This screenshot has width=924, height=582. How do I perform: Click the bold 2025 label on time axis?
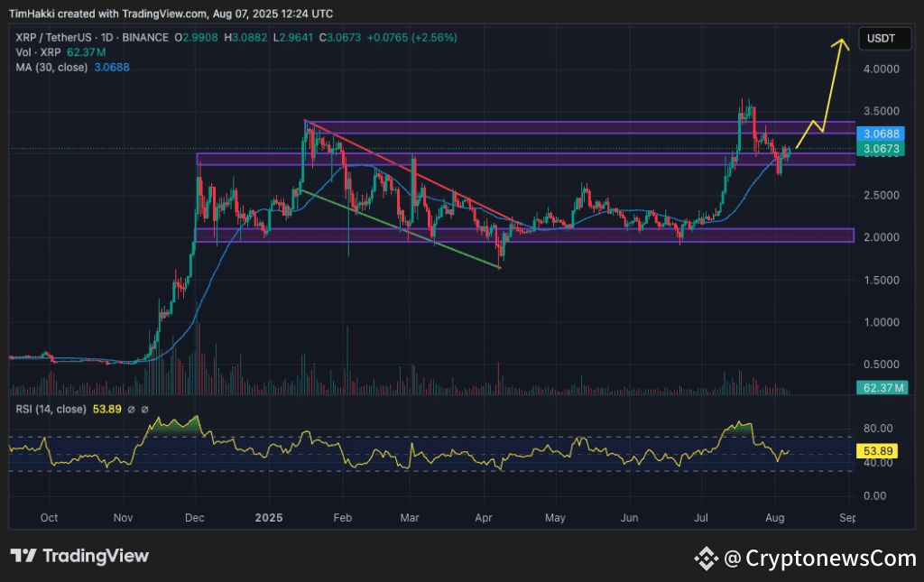point(269,518)
